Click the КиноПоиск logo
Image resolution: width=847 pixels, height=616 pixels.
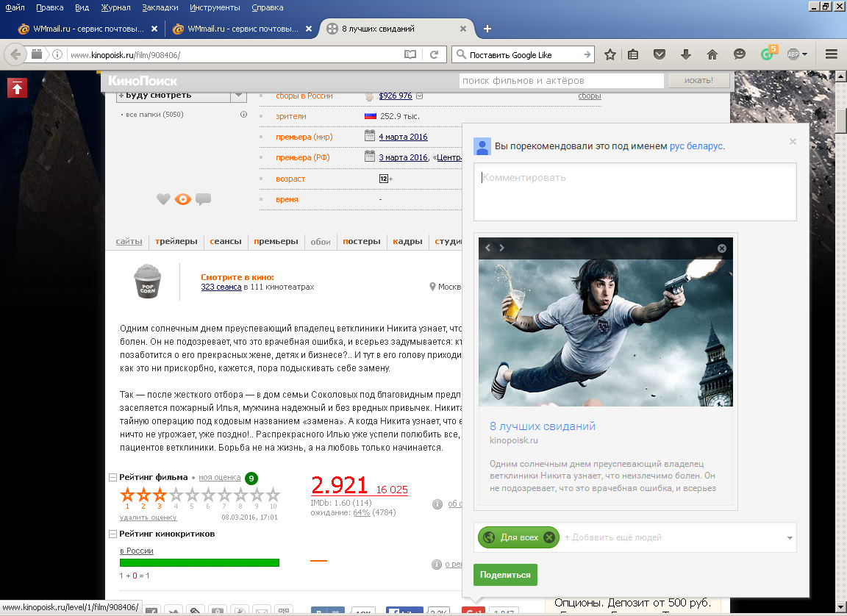pyautogui.click(x=143, y=81)
